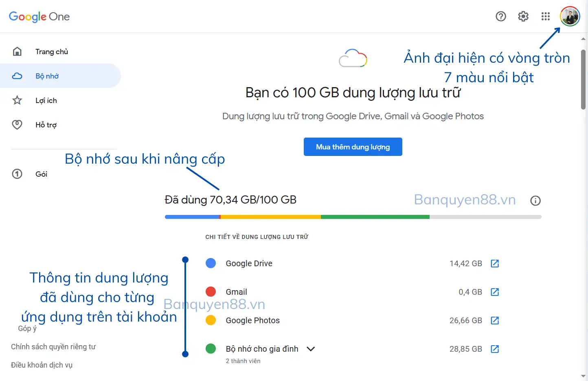
Task: Open the settings gear icon
Action: pos(523,16)
